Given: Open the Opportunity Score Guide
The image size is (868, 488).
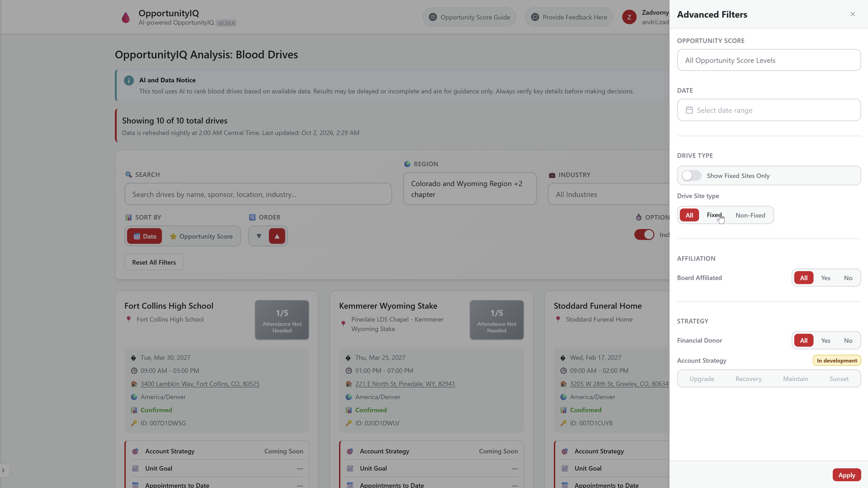Looking at the screenshot, I should click(x=469, y=17).
